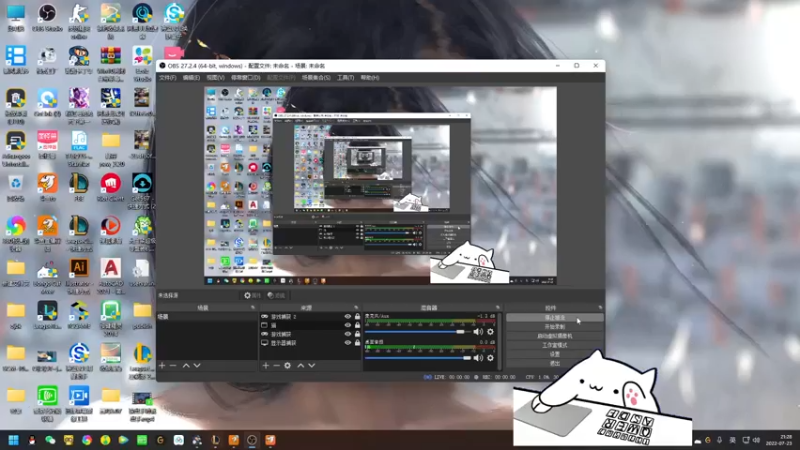Open the 编辑(E) menu in OBS

[191, 78]
